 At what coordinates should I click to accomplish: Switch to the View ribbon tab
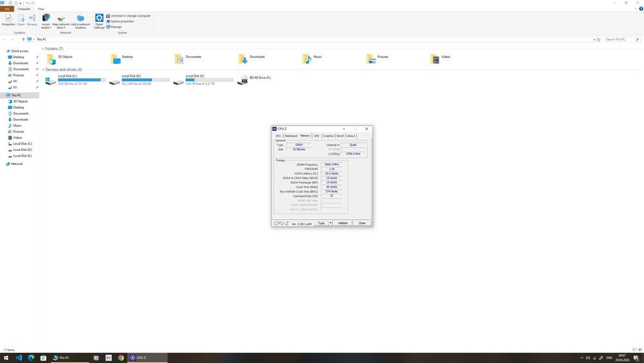click(x=41, y=8)
